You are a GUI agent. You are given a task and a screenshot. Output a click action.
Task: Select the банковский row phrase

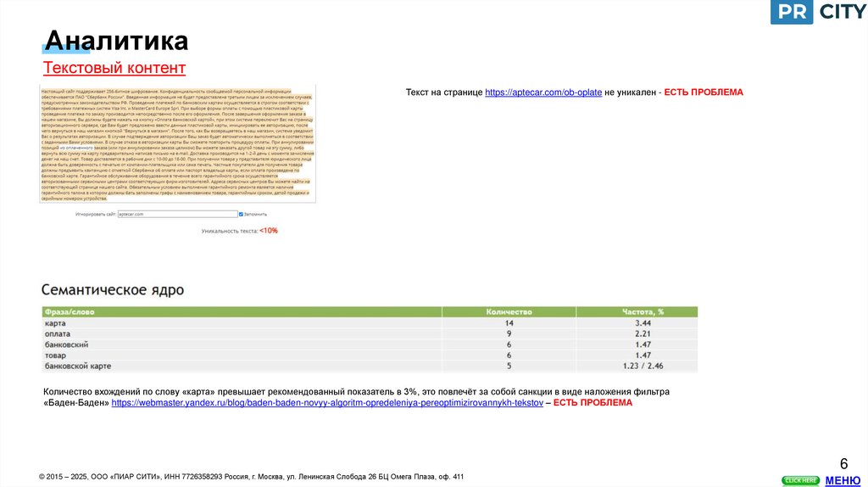point(66,344)
